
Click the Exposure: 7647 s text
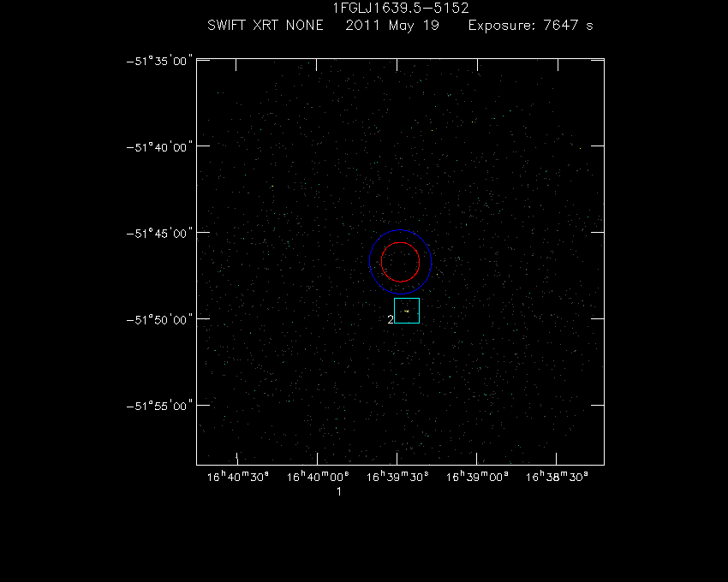tap(531, 26)
